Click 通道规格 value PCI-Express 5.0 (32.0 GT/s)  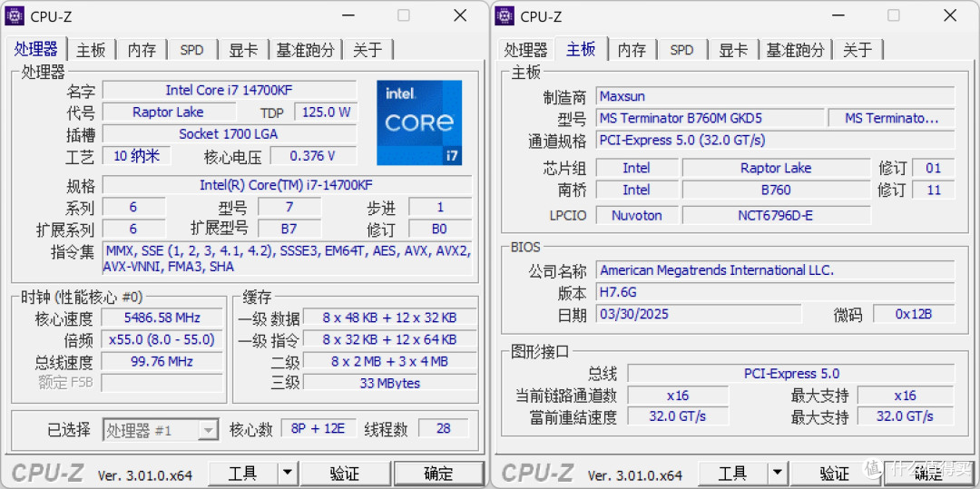[x=775, y=140]
